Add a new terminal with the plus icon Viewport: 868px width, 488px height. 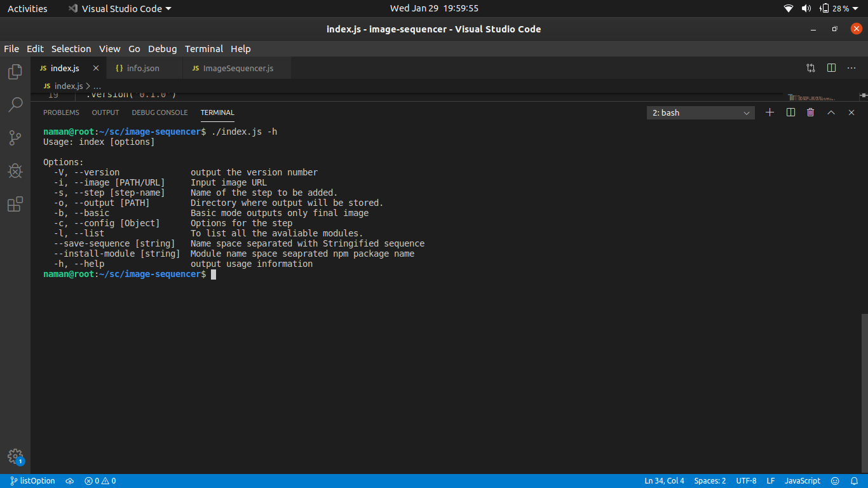[770, 112]
